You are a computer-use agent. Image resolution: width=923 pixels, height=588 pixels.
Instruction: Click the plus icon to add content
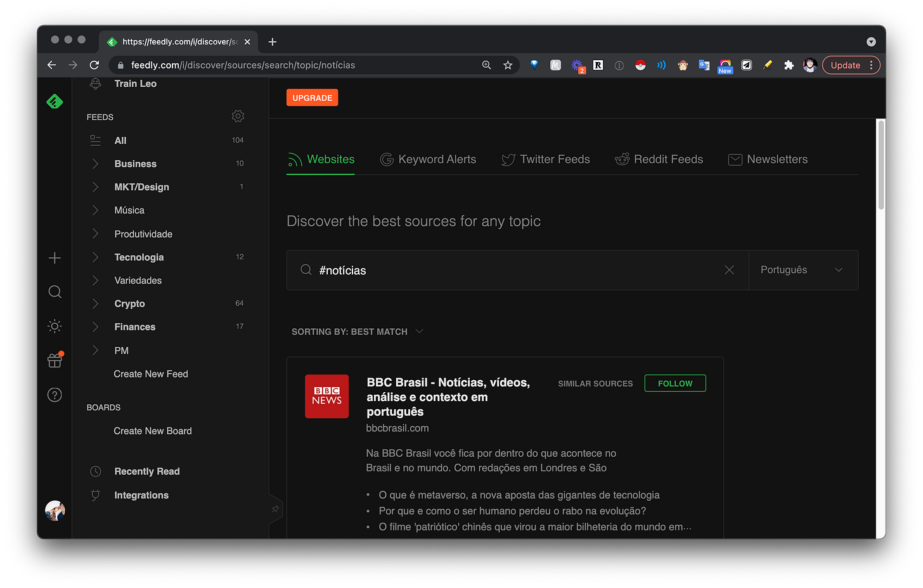(x=55, y=258)
